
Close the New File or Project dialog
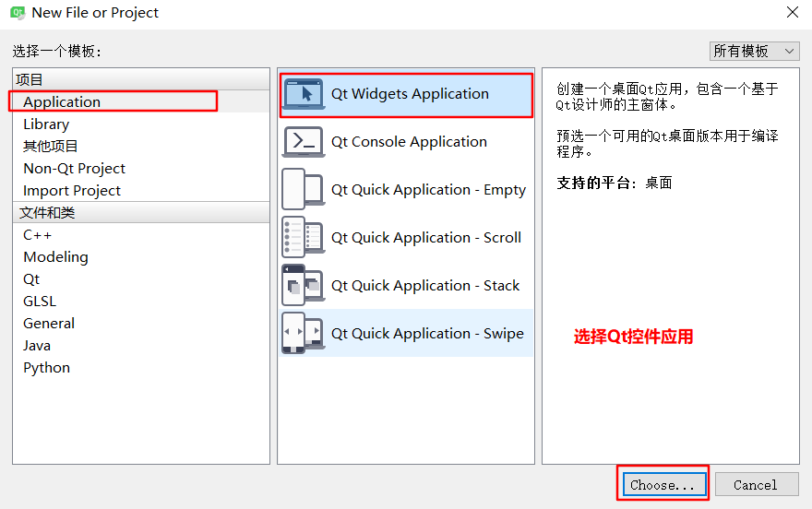pyautogui.click(x=793, y=12)
